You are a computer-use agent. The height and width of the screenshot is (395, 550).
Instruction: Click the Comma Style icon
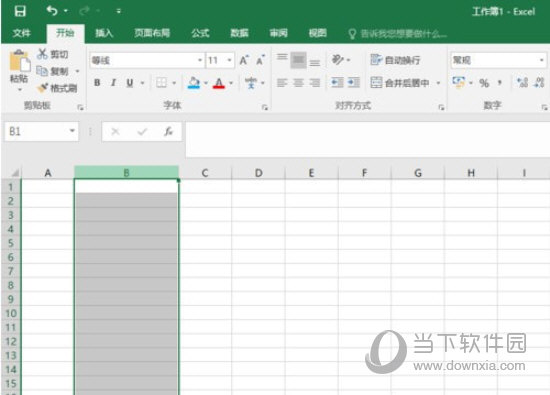click(x=500, y=83)
